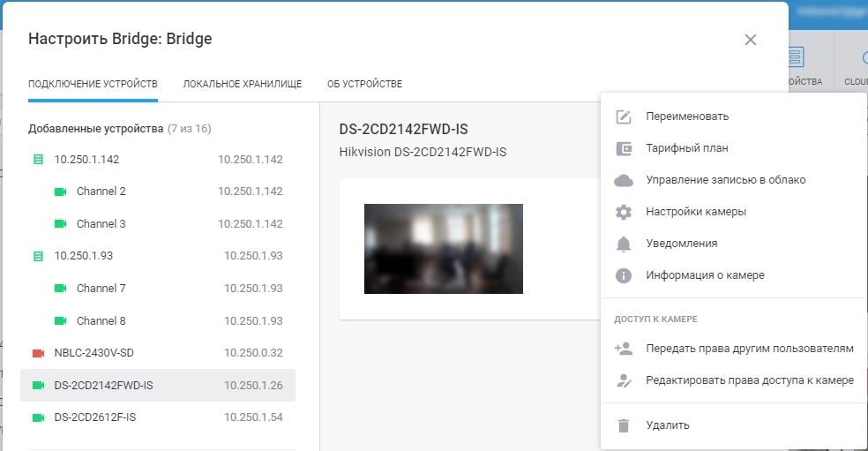868x451 pixels.
Task: Switch to Подключение устройств tab
Action: point(93,84)
